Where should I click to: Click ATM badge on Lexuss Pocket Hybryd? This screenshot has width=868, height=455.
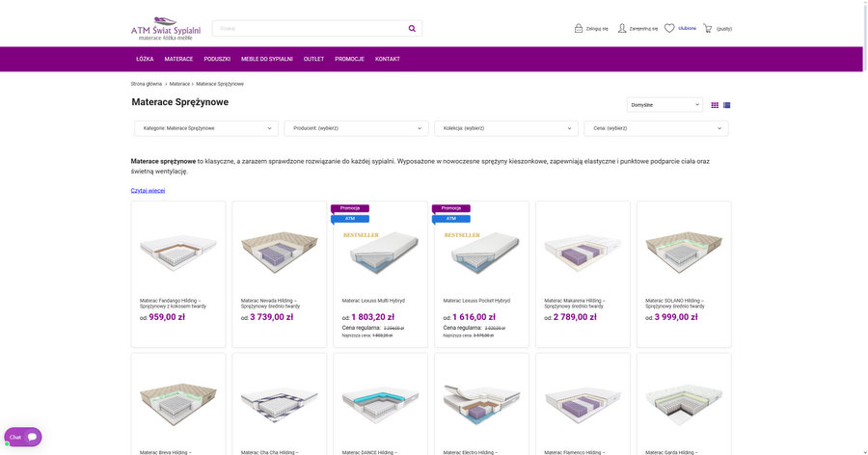(x=451, y=219)
